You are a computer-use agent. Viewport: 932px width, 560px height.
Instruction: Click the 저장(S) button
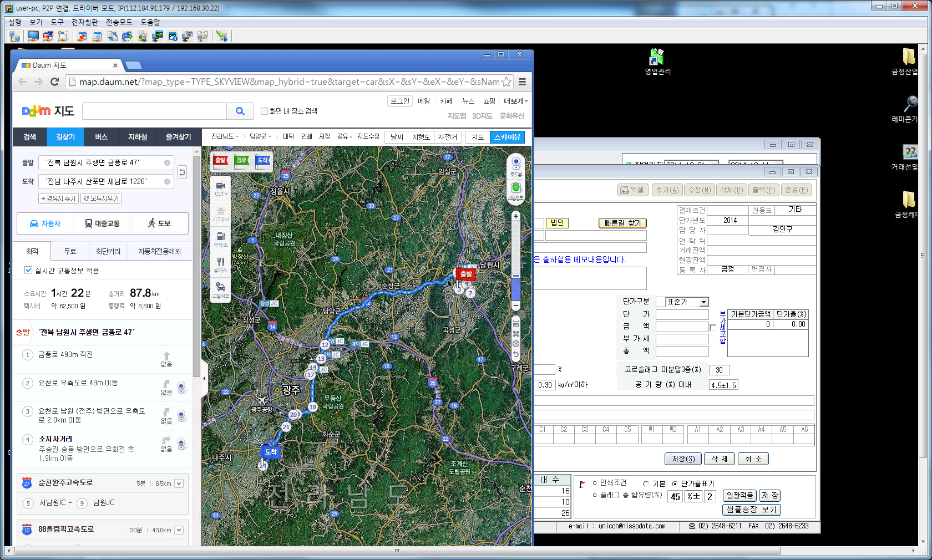(x=683, y=459)
